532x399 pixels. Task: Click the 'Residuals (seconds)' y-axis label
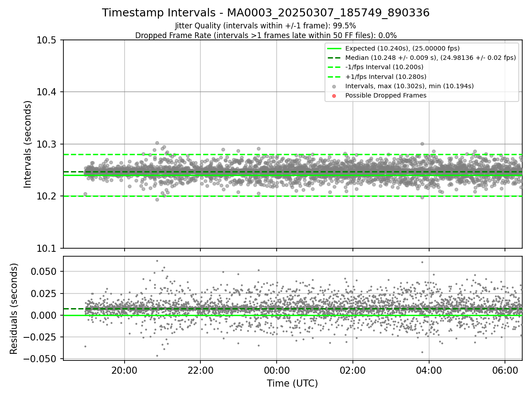(14, 309)
